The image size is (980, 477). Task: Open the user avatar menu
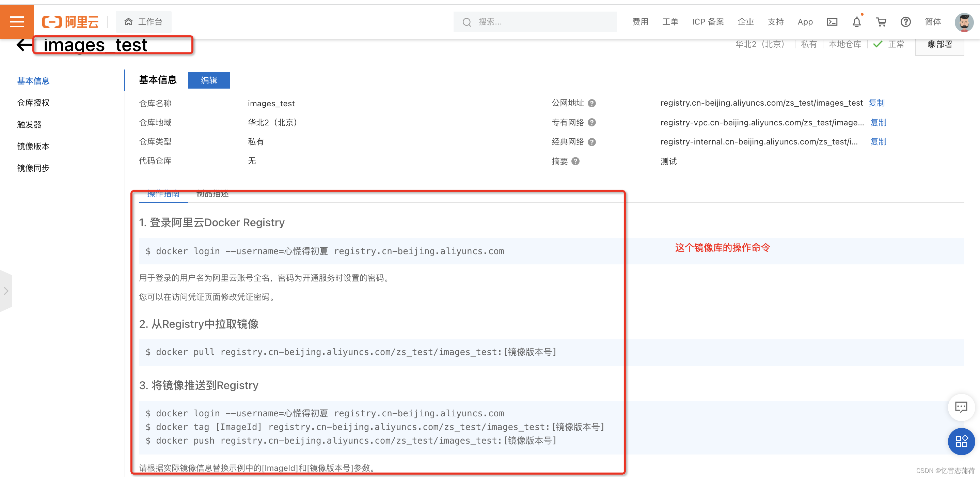[964, 22]
